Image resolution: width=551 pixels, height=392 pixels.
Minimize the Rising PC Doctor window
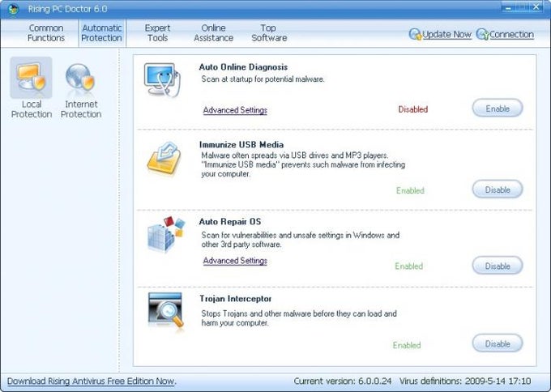click(x=509, y=7)
